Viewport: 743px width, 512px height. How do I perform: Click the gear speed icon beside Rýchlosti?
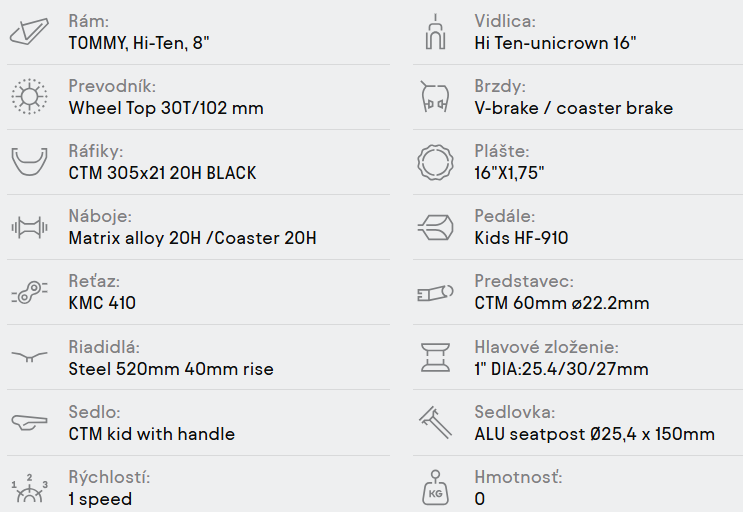(x=28, y=487)
